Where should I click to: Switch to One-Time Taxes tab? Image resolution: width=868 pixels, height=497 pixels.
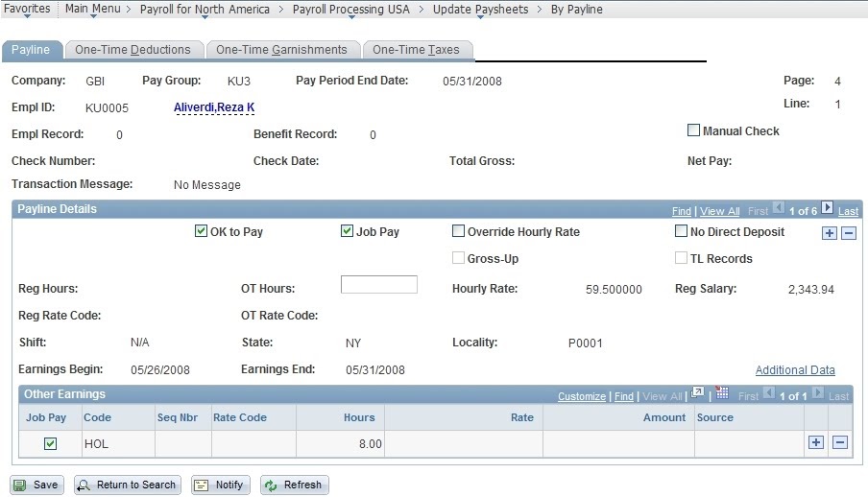tap(416, 50)
